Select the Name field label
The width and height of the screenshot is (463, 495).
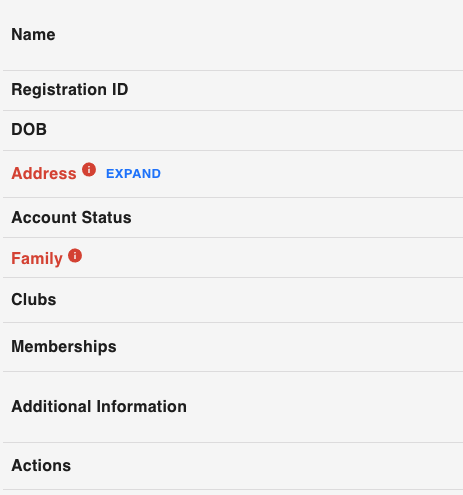tap(33, 35)
